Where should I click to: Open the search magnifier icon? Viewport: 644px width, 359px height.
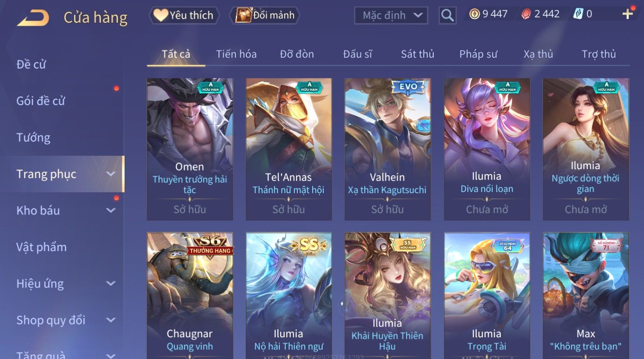447,15
